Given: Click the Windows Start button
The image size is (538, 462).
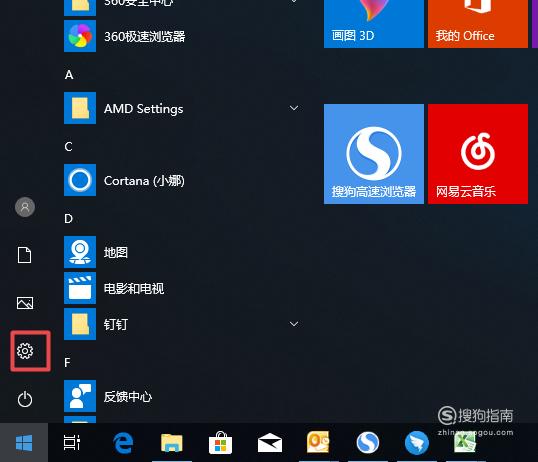Looking at the screenshot, I should 24,442.
